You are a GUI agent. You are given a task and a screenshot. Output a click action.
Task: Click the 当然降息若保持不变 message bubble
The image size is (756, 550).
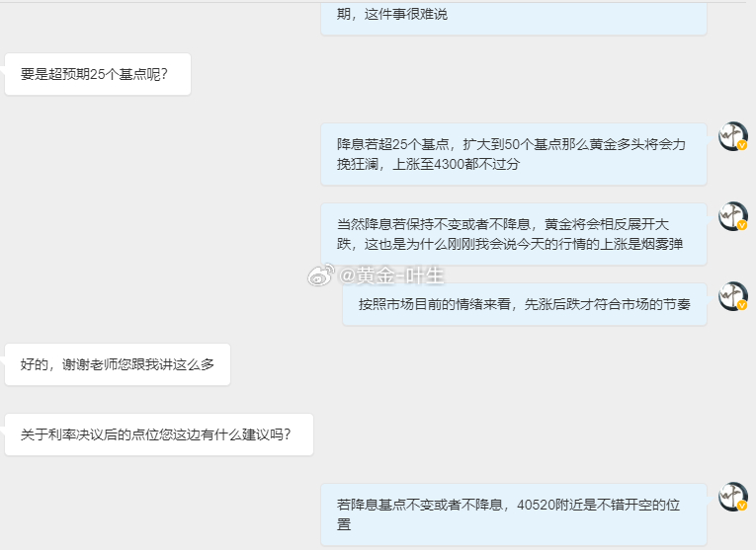click(514, 234)
